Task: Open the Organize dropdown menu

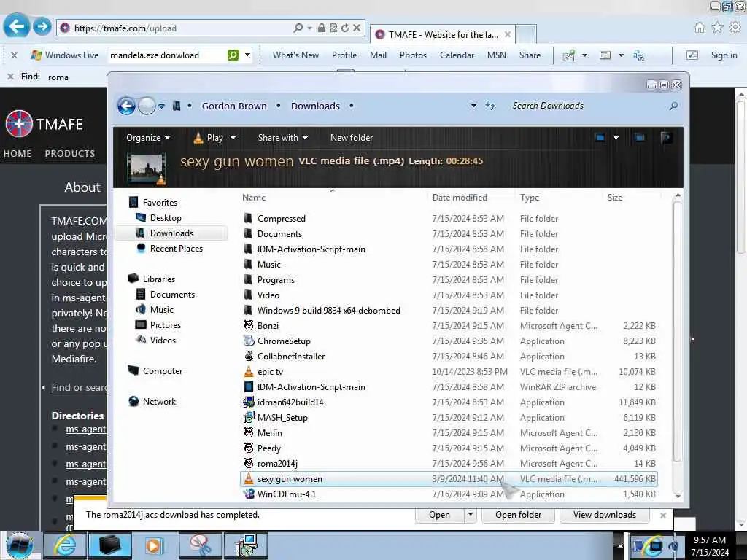Action: (x=148, y=138)
